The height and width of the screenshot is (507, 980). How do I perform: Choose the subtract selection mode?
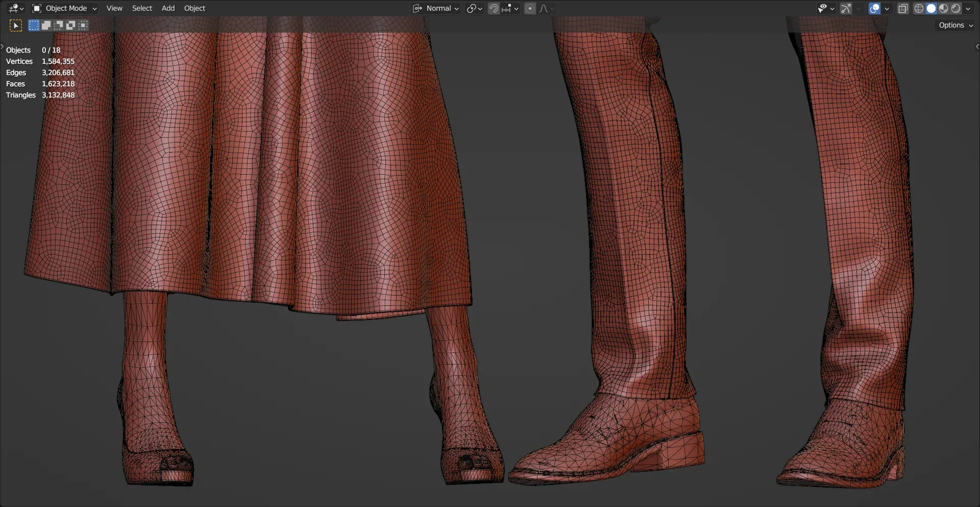coord(58,26)
